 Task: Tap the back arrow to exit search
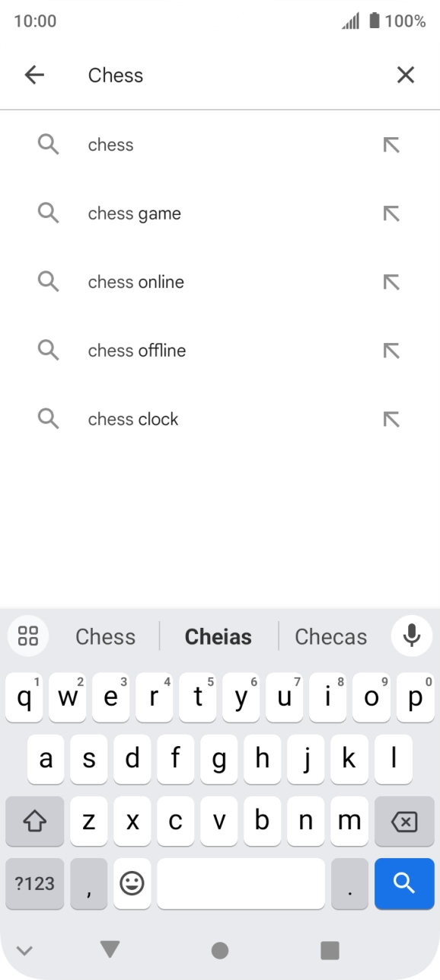[x=34, y=75]
